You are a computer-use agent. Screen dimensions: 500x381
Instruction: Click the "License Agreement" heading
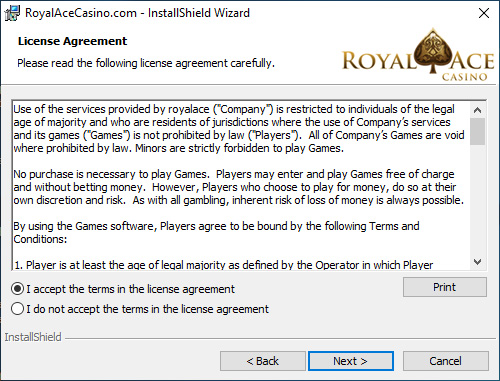pyautogui.click(x=72, y=41)
